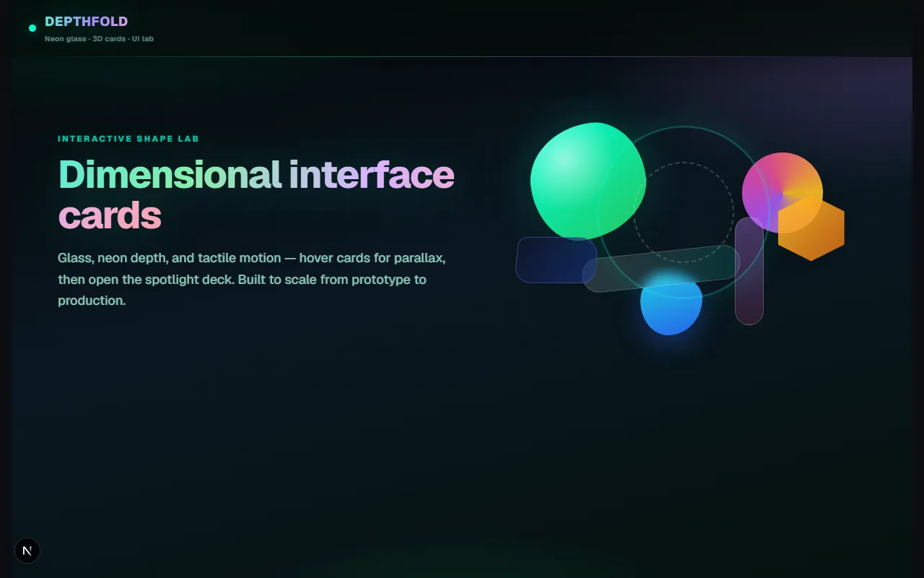Select the glowing blue blob shape
Screen dimensions: 924x578
(671, 305)
